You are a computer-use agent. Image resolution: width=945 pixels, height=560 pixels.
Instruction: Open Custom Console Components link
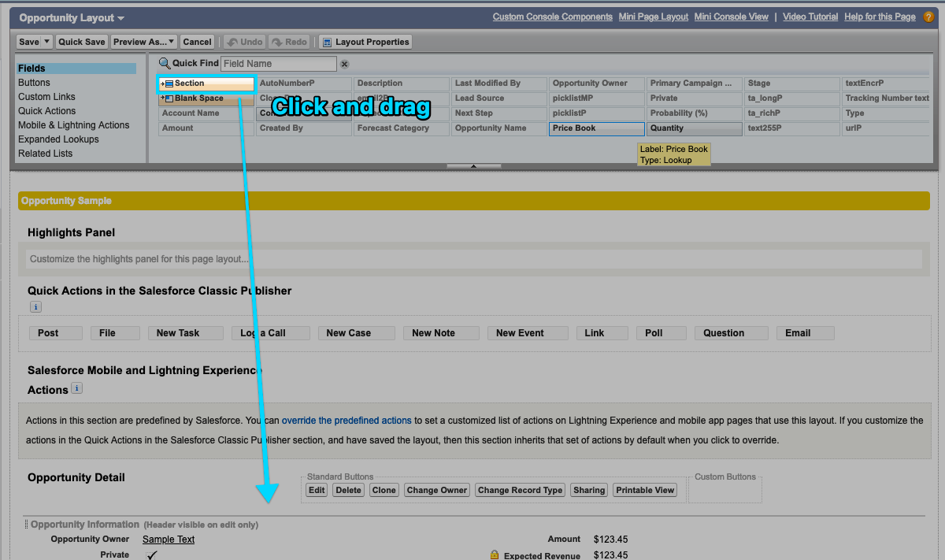(553, 17)
